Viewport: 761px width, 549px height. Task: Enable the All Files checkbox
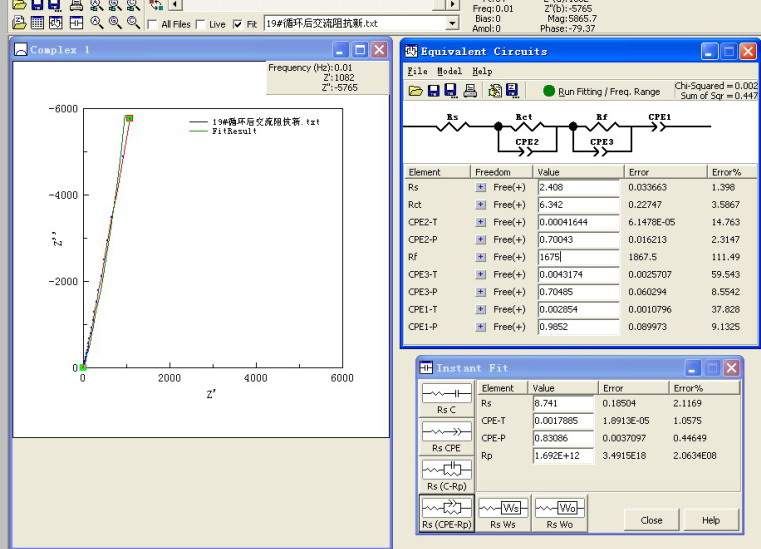(152, 24)
